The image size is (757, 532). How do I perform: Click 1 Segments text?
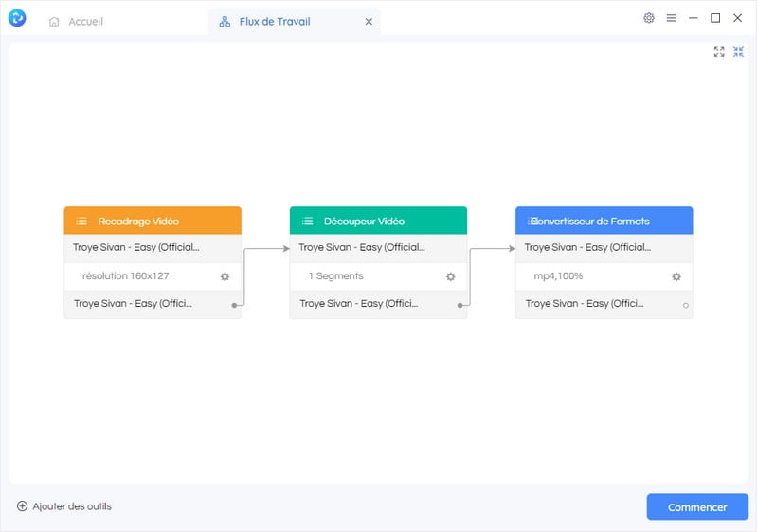[336, 275]
